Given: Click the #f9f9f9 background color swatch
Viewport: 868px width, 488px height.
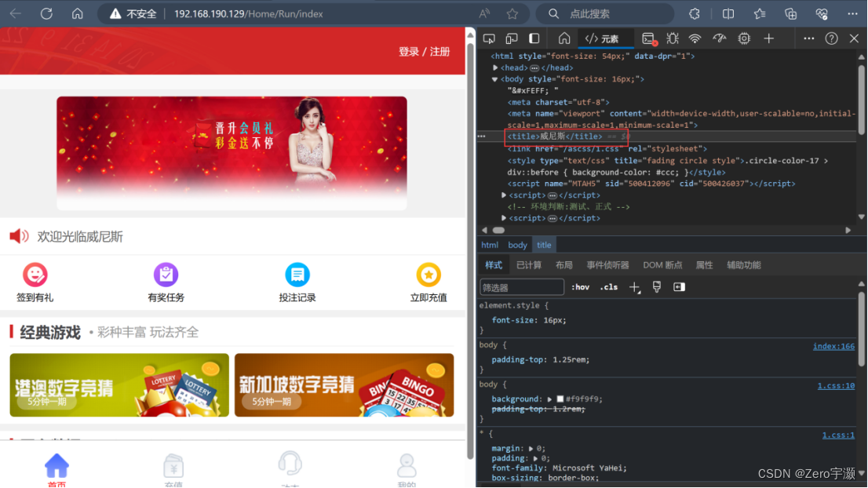Looking at the screenshot, I should click(560, 399).
